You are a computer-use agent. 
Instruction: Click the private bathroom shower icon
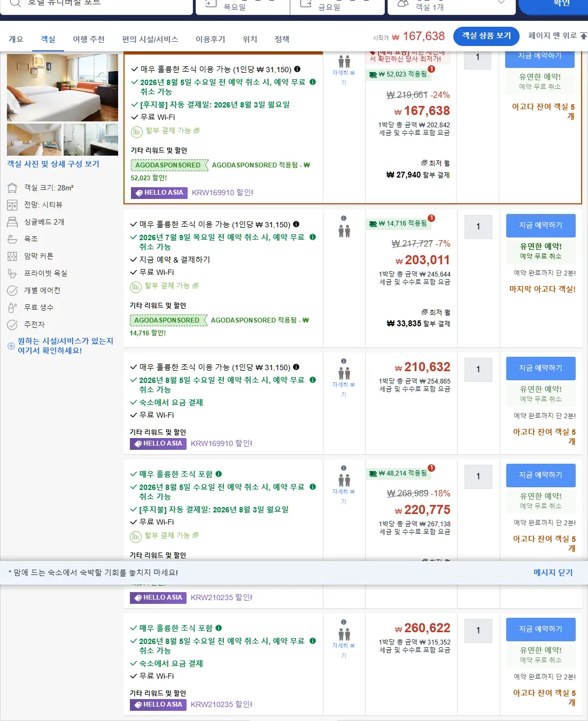(12, 273)
